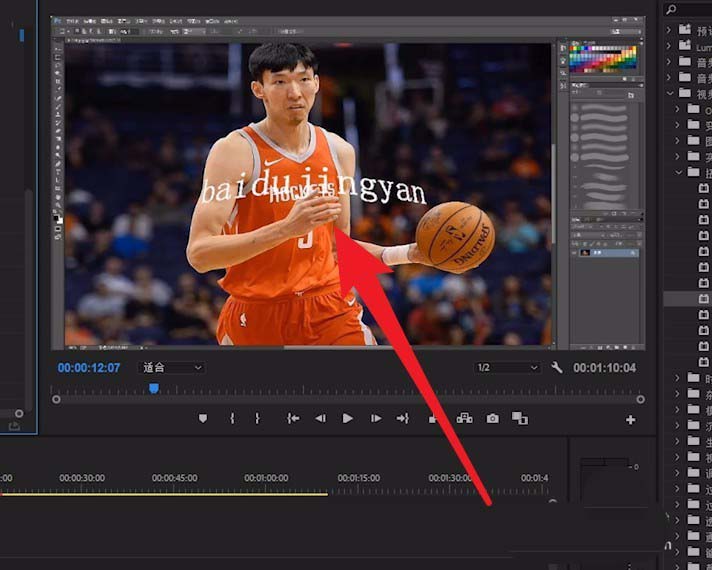Click the blue 00:00:12:07 current timecode

pos(89,368)
